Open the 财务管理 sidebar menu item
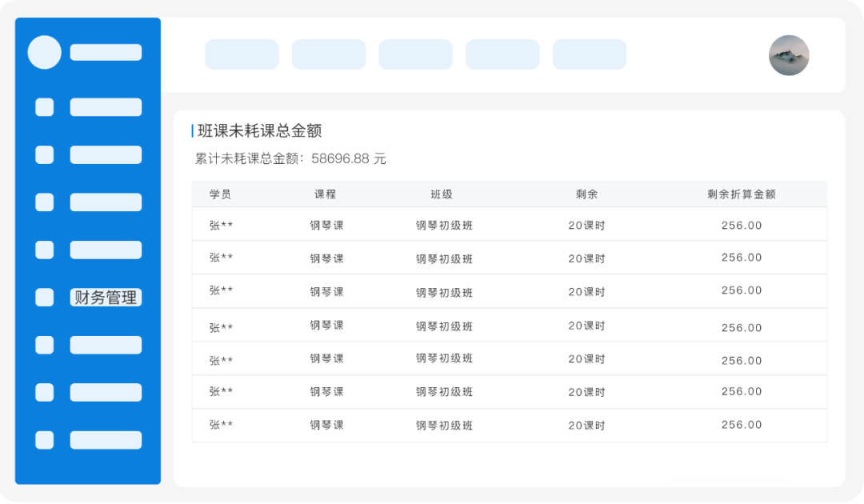 click(106, 298)
